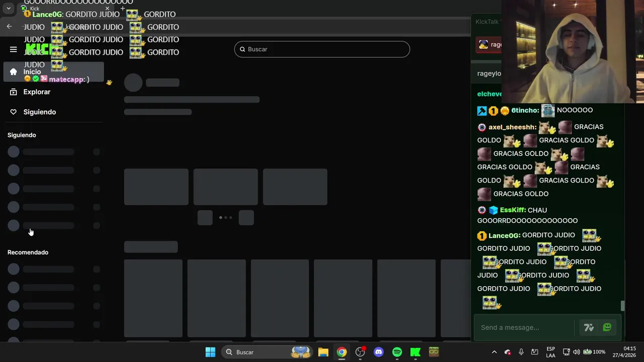Click the microphone icon in system tray

click(521, 352)
